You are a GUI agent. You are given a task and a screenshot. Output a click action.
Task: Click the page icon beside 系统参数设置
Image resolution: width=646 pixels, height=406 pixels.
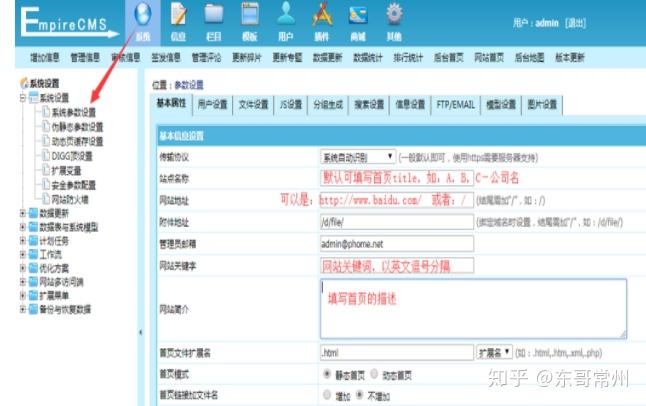click(46, 111)
